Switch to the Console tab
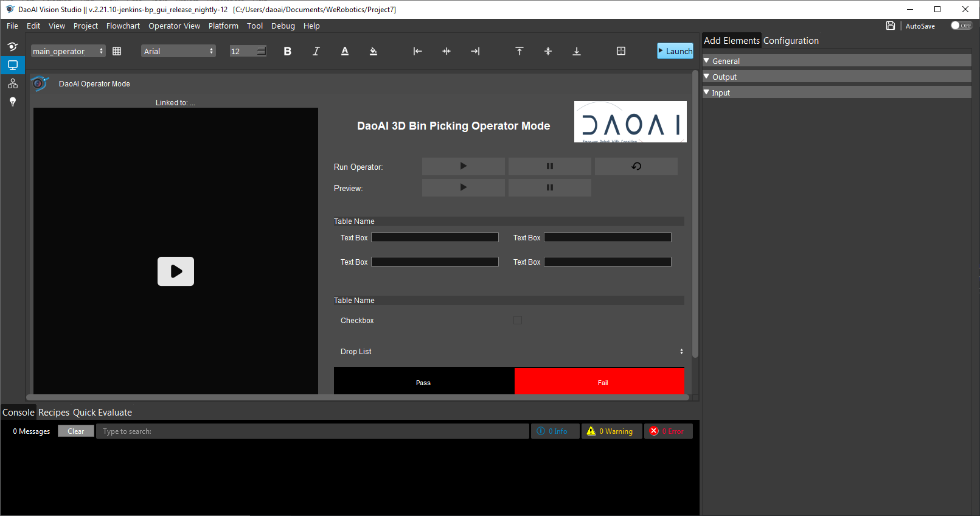 (x=18, y=412)
